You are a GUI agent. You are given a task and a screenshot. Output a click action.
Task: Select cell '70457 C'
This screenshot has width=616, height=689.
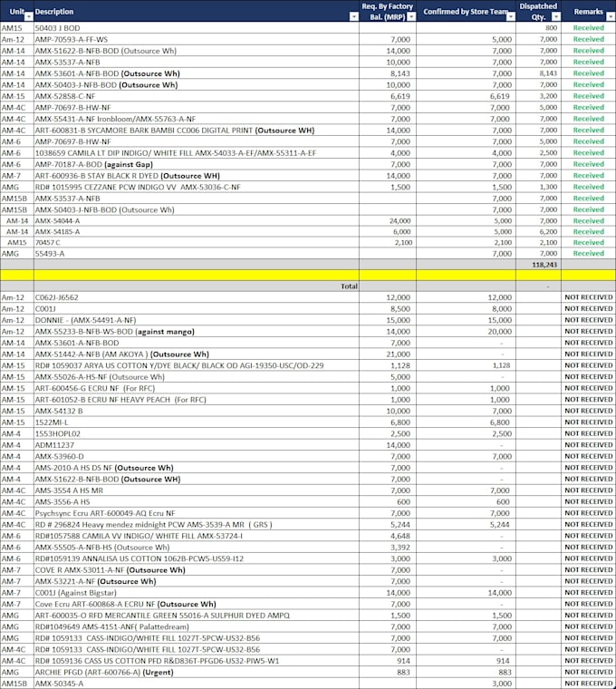(x=197, y=242)
